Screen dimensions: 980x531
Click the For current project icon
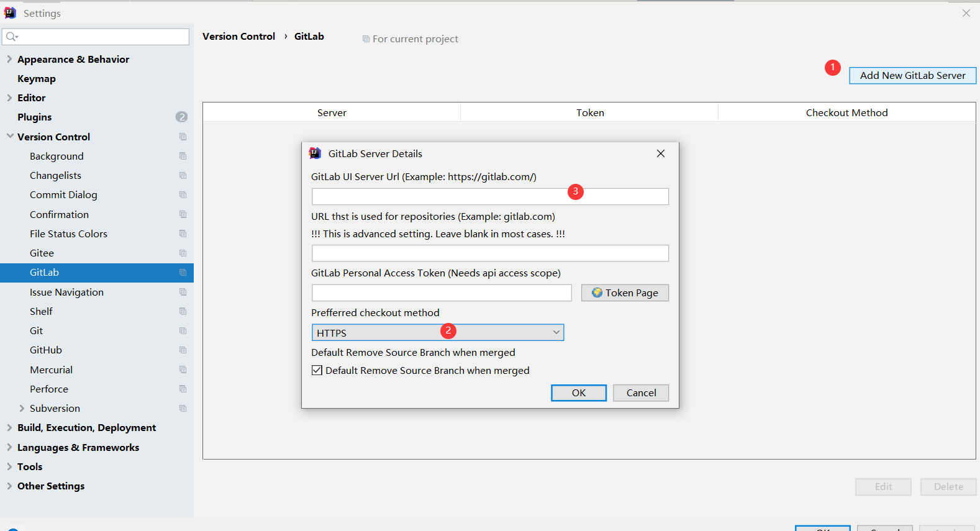[x=366, y=39]
